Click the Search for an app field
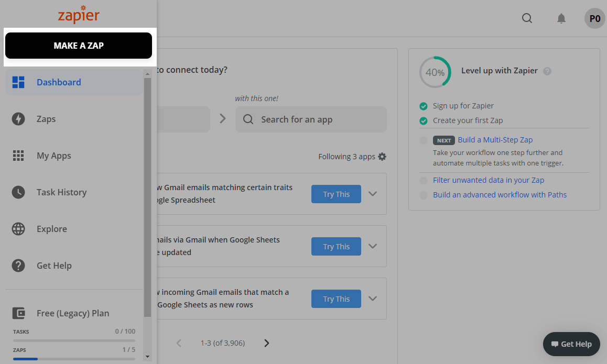This screenshot has height=364, width=607. (311, 119)
